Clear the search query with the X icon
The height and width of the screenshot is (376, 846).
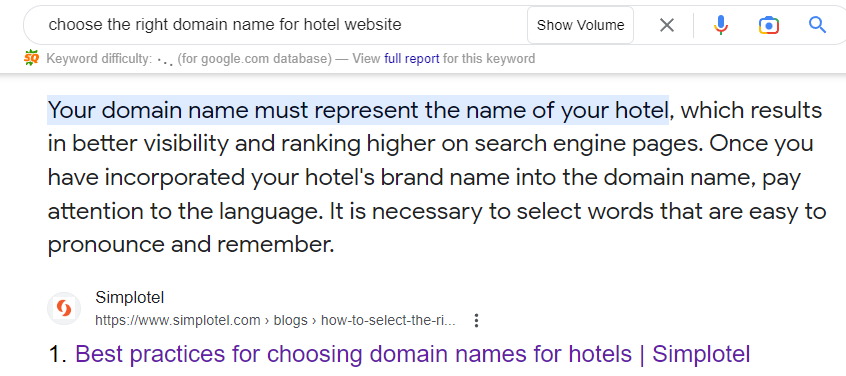667,25
